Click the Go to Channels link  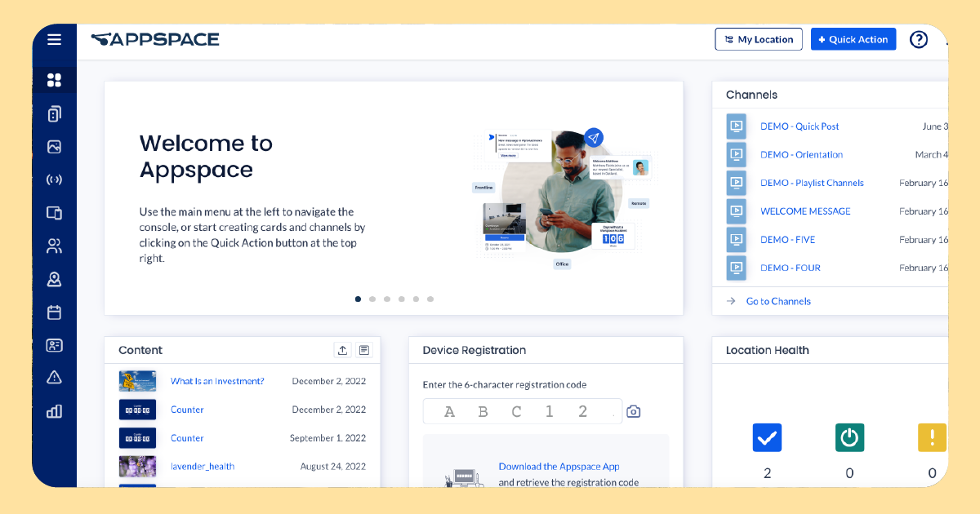pos(778,301)
